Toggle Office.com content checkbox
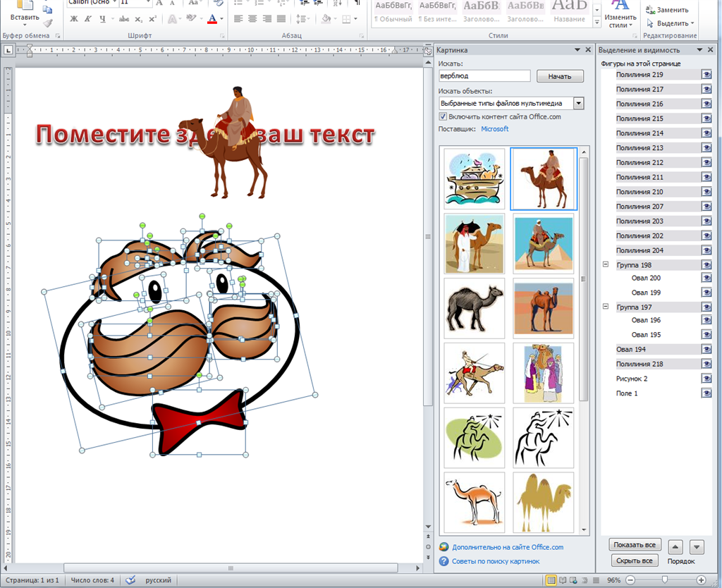This screenshot has height=588, width=722. [443, 116]
